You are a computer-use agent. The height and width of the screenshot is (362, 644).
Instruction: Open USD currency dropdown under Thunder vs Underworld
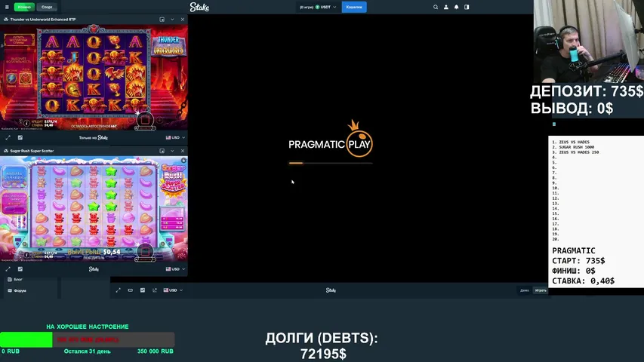point(175,137)
